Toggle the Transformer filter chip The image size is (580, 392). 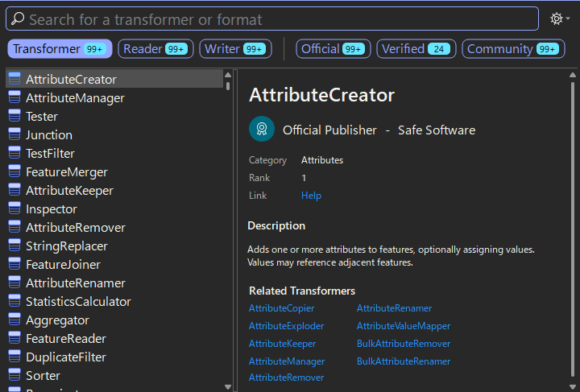pyautogui.click(x=60, y=49)
